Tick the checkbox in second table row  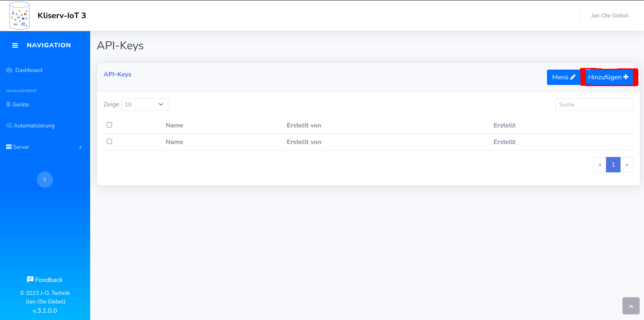coord(109,142)
